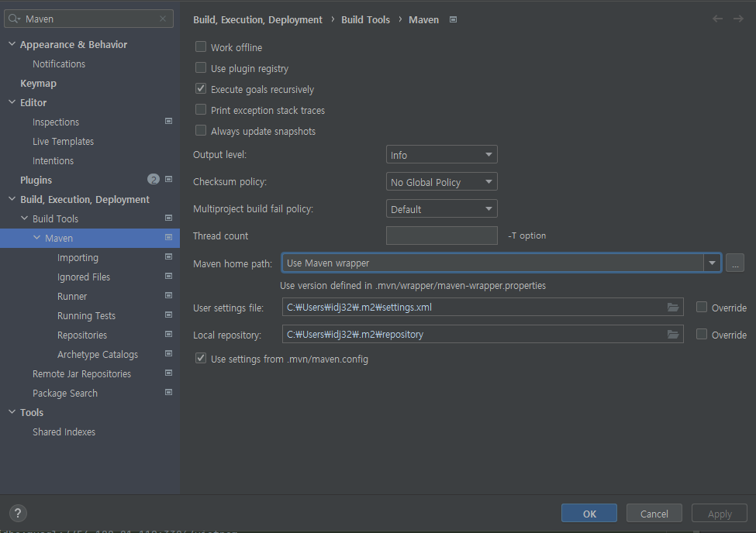Click project-level icon next to Ignored Files
This screenshot has width=756, height=533.
click(x=169, y=276)
